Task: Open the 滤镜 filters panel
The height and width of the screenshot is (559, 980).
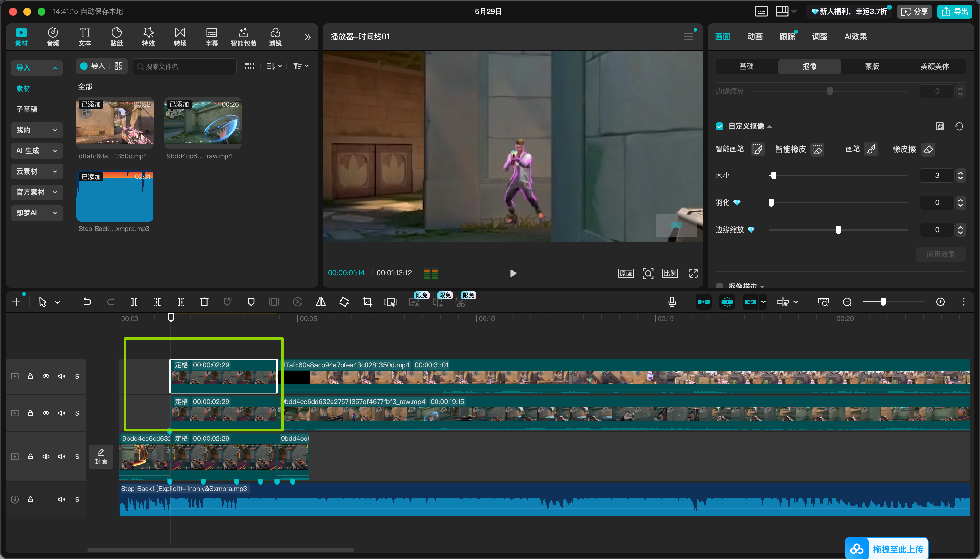Action: pyautogui.click(x=275, y=37)
